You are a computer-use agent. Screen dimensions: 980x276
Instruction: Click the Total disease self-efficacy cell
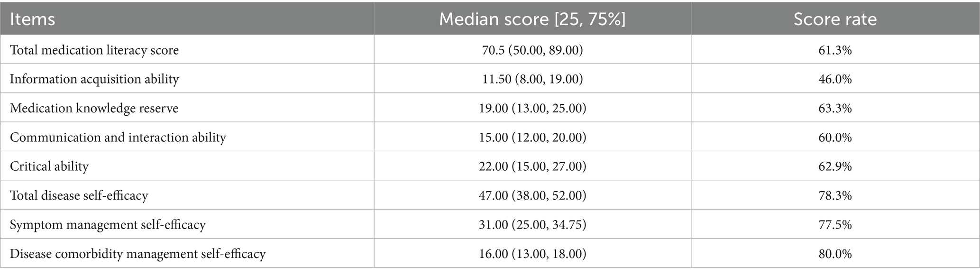[x=79, y=195]
